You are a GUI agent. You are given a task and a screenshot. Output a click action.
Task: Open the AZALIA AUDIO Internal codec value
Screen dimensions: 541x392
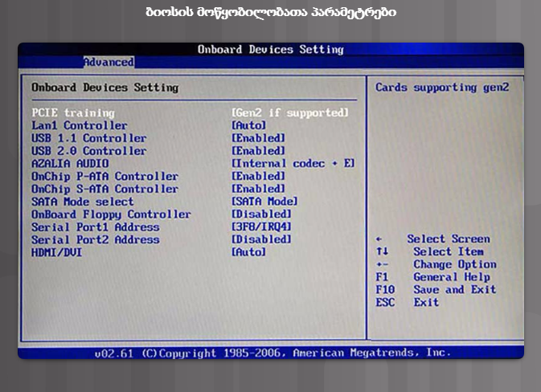click(x=293, y=164)
